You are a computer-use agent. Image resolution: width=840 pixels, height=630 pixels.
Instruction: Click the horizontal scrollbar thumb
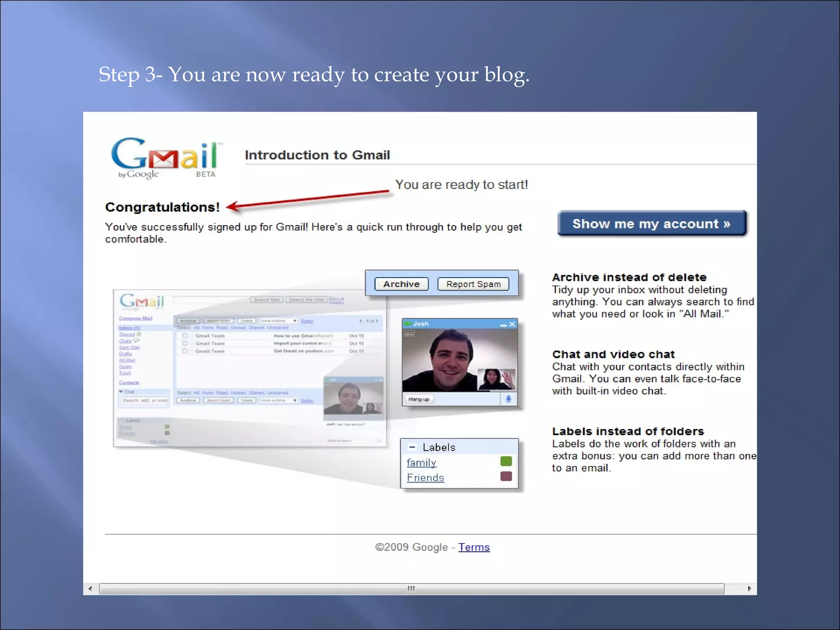(x=411, y=589)
